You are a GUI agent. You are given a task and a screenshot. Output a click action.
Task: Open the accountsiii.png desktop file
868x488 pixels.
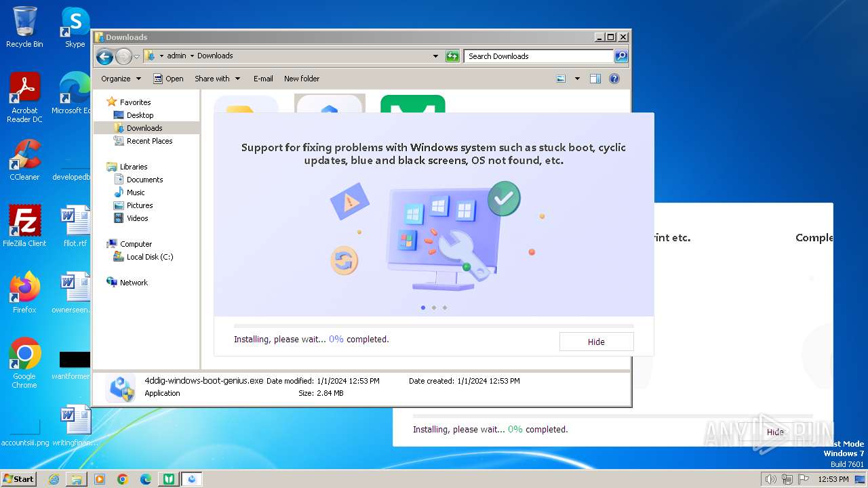(24, 432)
